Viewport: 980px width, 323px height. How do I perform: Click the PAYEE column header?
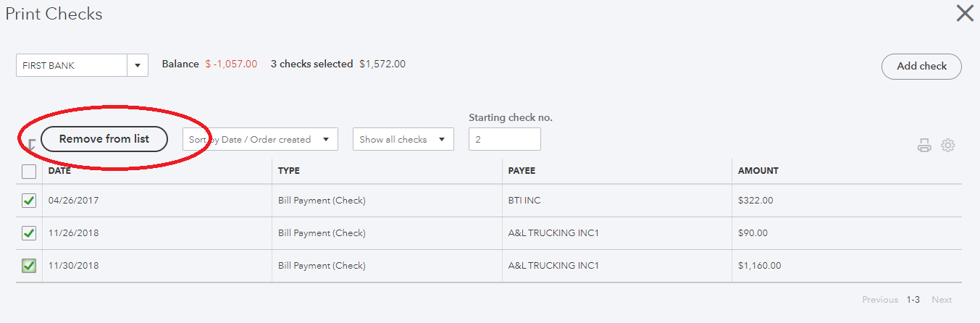point(522,171)
